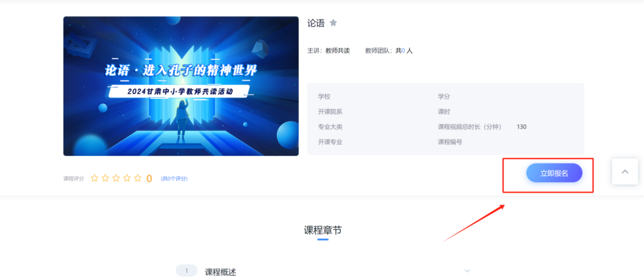Click the 专业大类 label
Viewport: 644px width, 280px height.
coord(330,127)
